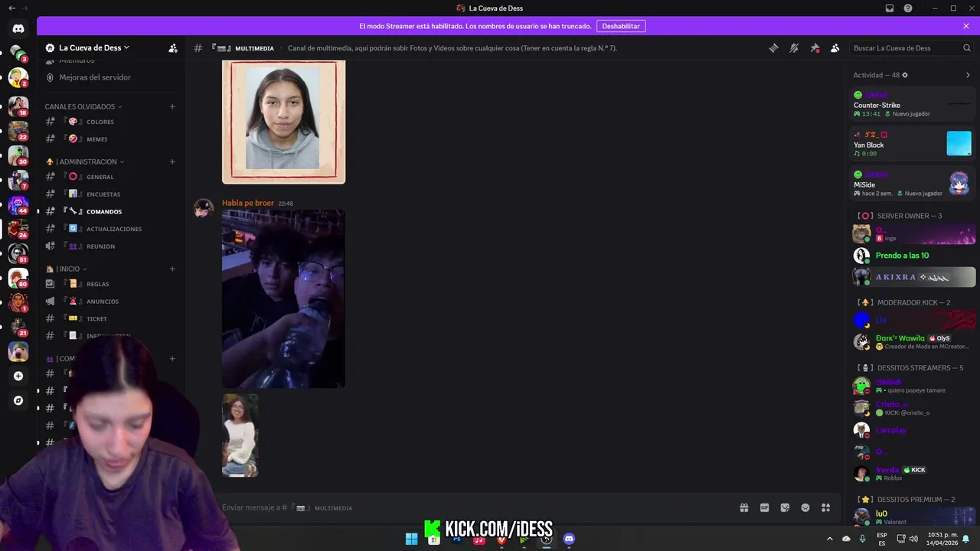Viewport: 980px width, 551px height.
Task: Expand the Actividad panel chevron
Action: pos(968,75)
